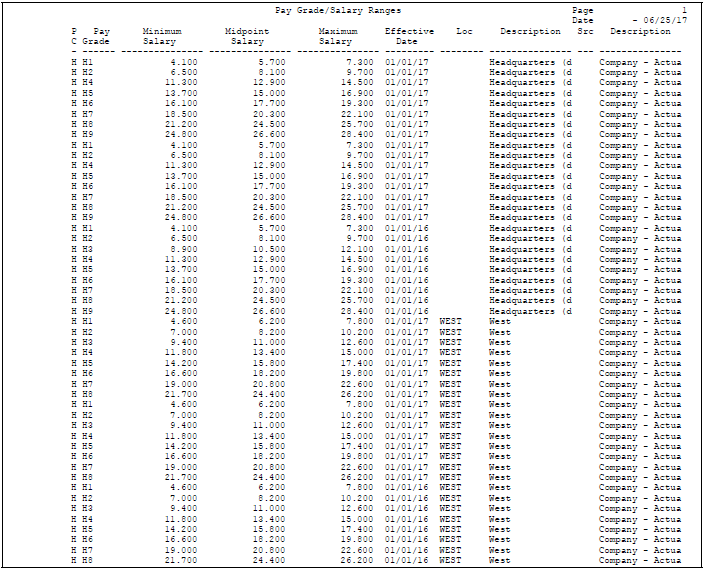Click 18.200 in the WEST H6 01/01/16 row

point(269,539)
